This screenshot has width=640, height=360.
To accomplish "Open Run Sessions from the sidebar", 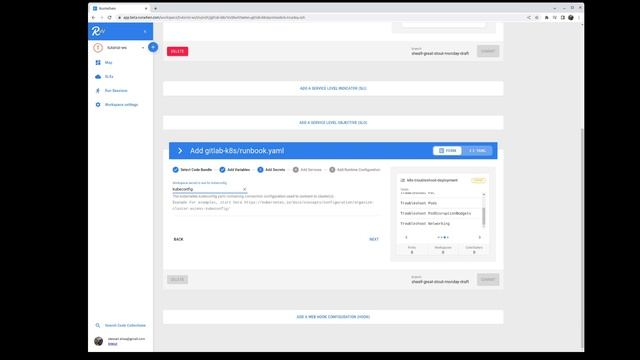I will click(x=116, y=91).
